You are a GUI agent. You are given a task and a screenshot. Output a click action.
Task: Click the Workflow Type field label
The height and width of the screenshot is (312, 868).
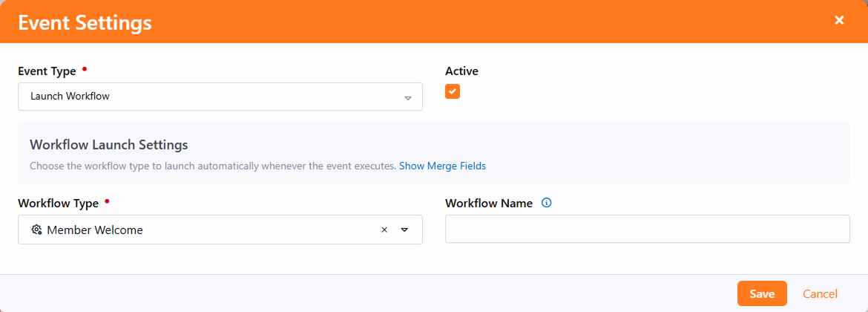point(58,203)
